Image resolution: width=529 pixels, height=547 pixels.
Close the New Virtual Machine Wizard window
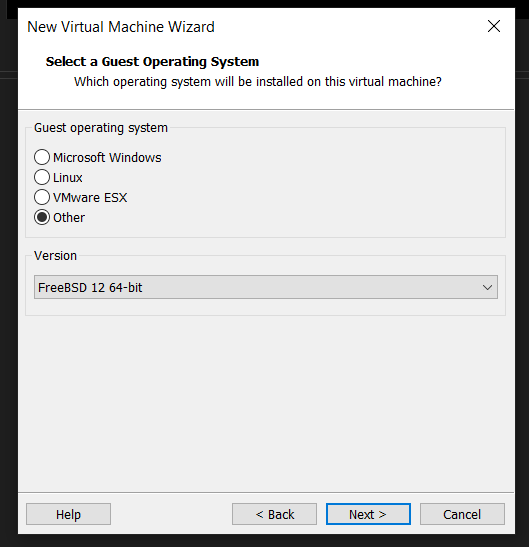pyautogui.click(x=494, y=26)
